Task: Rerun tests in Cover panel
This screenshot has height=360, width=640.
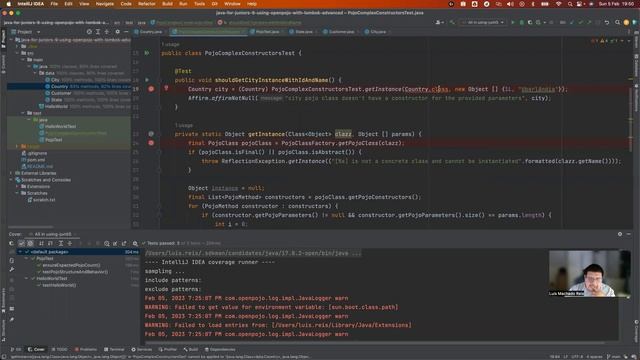Action: tap(11, 243)
